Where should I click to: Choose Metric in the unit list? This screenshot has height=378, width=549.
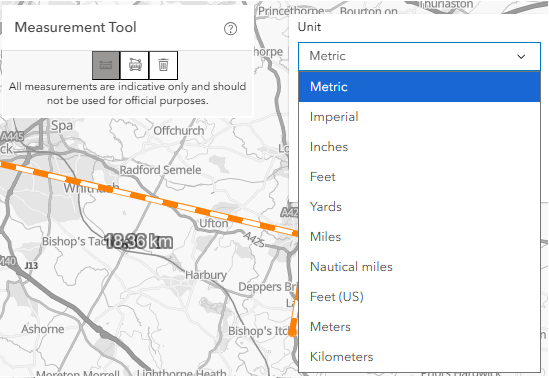pyautogui.click(x=419, y=86)
